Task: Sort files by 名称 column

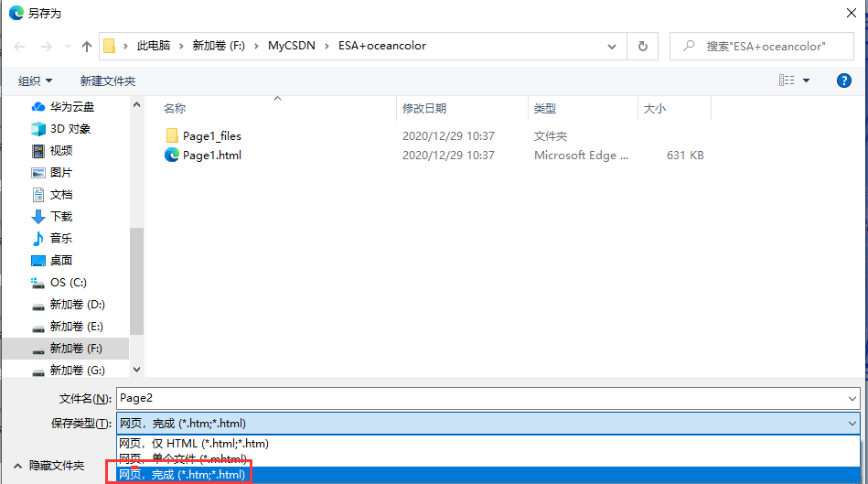Action: pyautogui.click(x=175, y=109)
